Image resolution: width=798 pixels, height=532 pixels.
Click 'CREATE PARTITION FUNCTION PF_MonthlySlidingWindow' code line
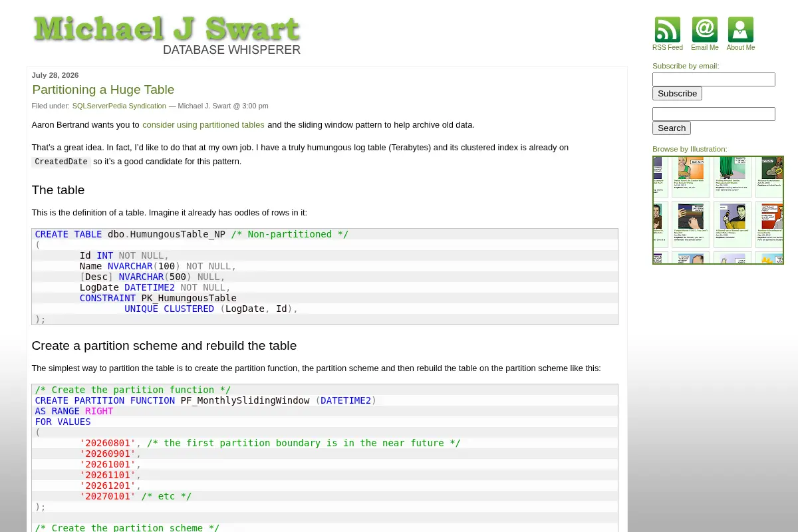tap(205, 400)
